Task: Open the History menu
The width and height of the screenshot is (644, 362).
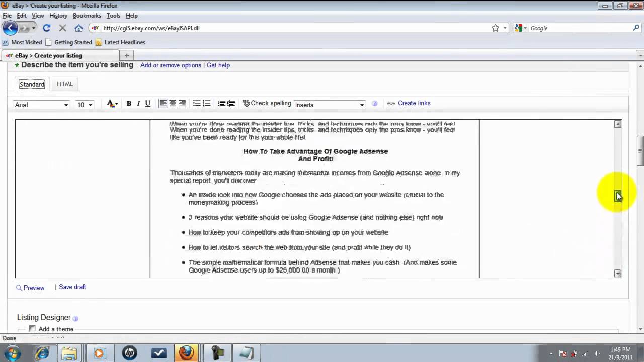Action: pyautogui.click(x=58, y=16)
